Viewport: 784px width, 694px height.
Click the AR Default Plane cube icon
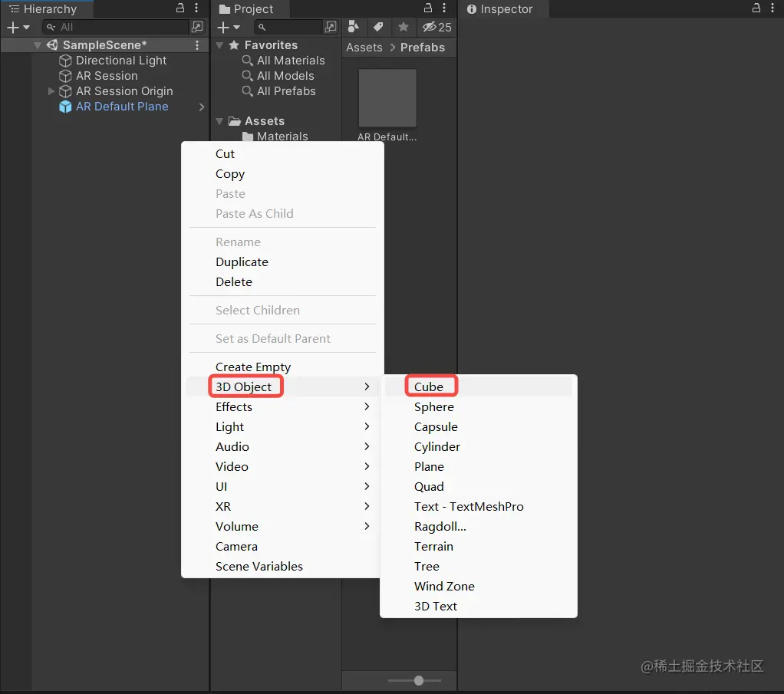[x=65, y=107]
